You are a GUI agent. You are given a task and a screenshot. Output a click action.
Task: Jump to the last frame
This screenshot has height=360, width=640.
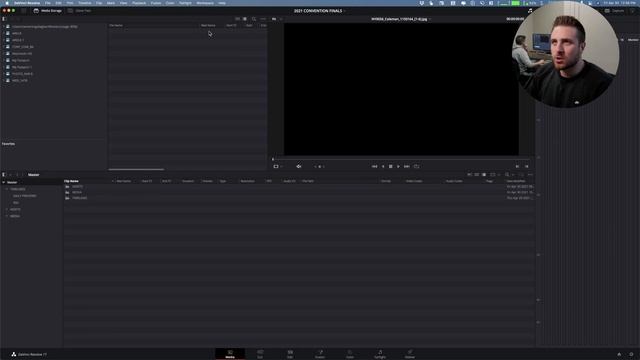407,167
